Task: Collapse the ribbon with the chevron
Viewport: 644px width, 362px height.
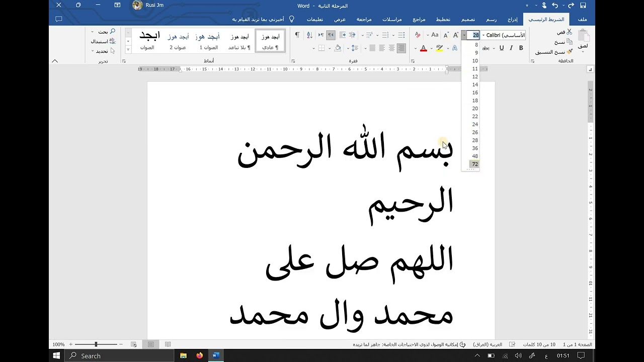Action: pyautogui.click(x=55, y=61)
